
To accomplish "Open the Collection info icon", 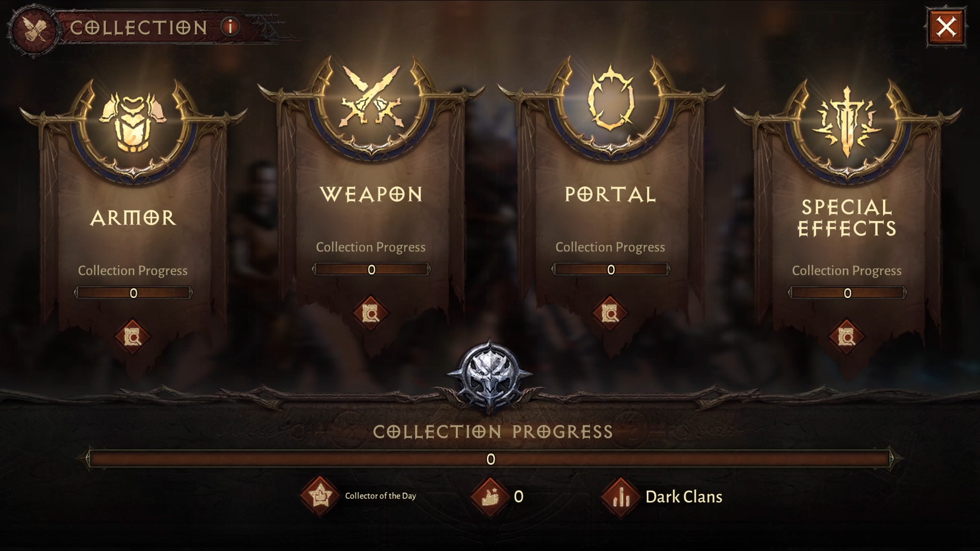I will click(x=230, y=27).
